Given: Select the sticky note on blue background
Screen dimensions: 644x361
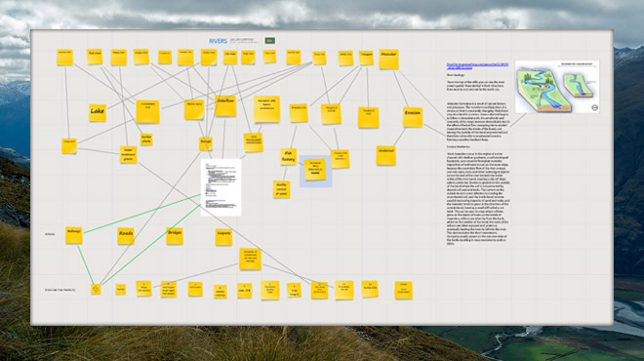Looking at the screenshot, I should coord(315,169).
